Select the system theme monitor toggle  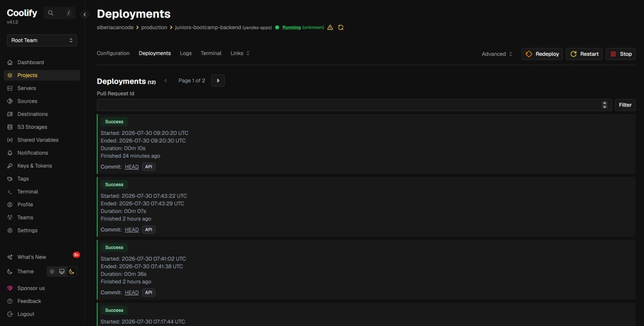[62, 272]
